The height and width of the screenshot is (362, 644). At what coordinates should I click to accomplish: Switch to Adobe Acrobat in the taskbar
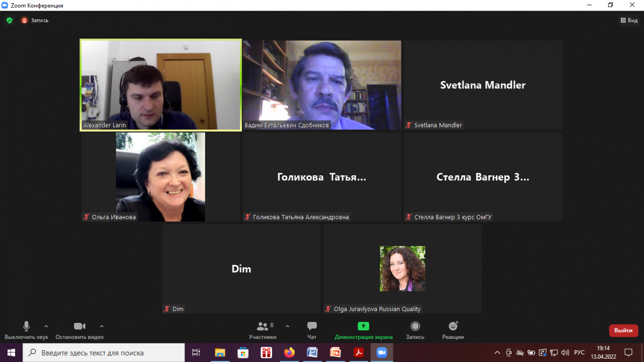coord(358,353)
